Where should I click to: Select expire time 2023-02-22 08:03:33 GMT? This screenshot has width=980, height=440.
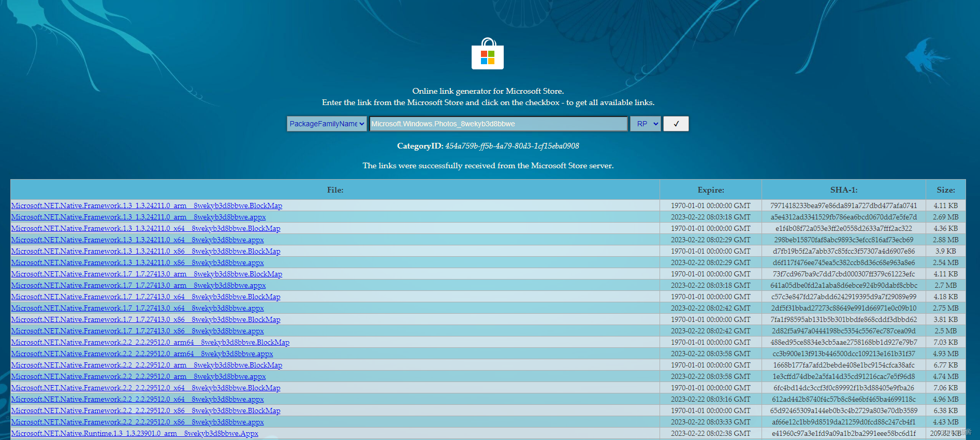(x=711, y=422)
